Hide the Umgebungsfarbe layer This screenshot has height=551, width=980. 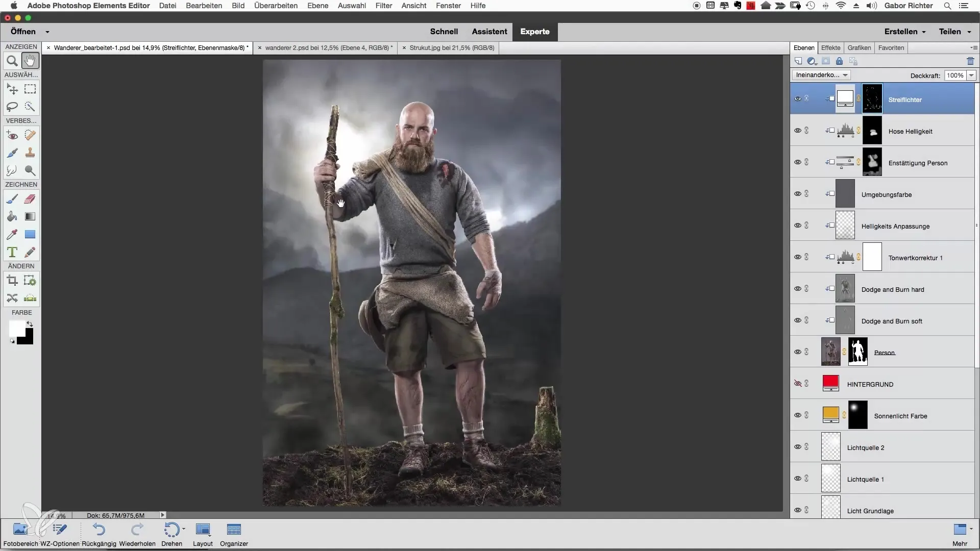click(797, 193)
